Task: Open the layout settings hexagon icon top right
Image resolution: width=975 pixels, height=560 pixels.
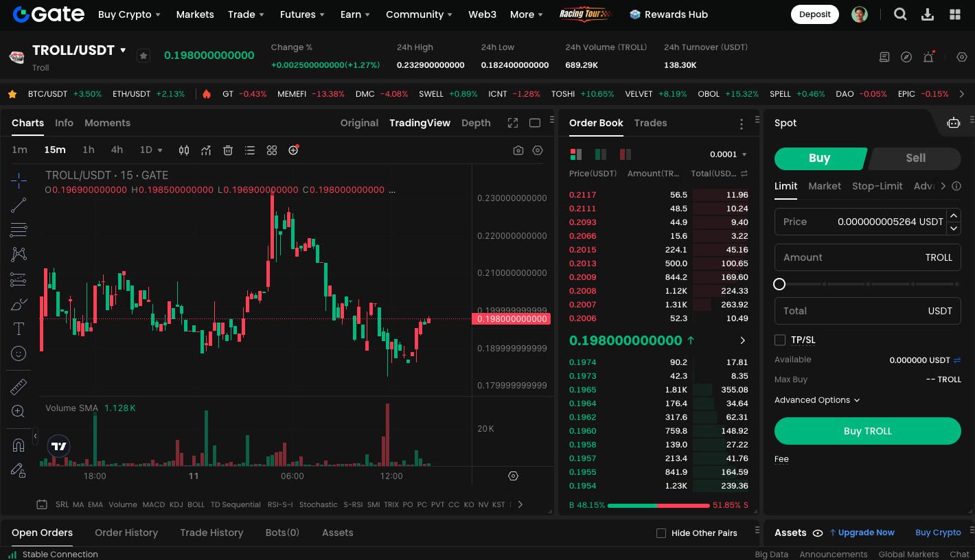Action: pos(962,57)
